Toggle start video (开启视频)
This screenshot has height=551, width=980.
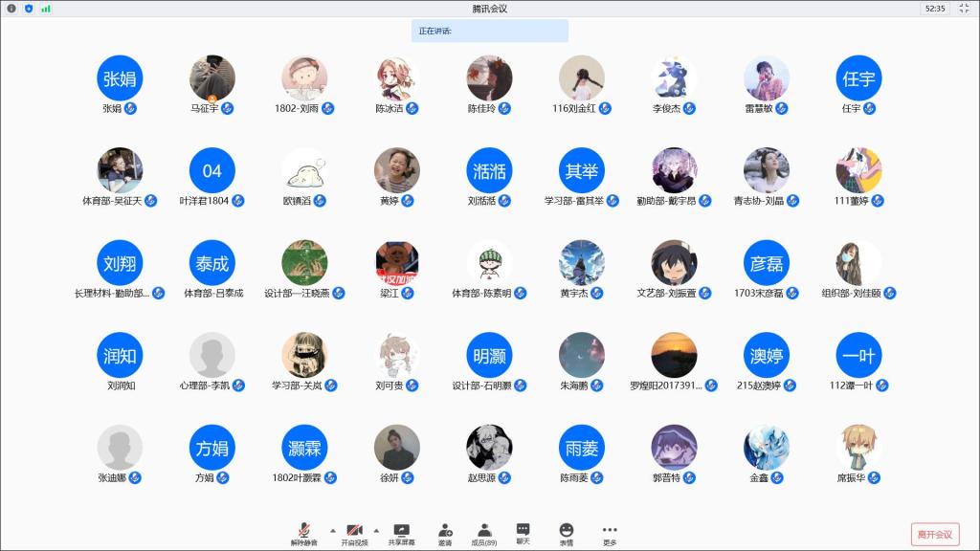click(x=354, y=530)
